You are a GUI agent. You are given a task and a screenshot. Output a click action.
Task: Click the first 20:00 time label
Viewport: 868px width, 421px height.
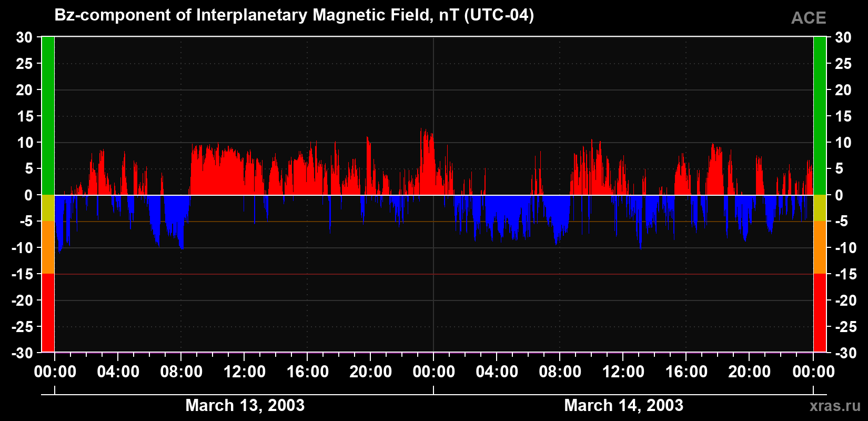(370, 372)
